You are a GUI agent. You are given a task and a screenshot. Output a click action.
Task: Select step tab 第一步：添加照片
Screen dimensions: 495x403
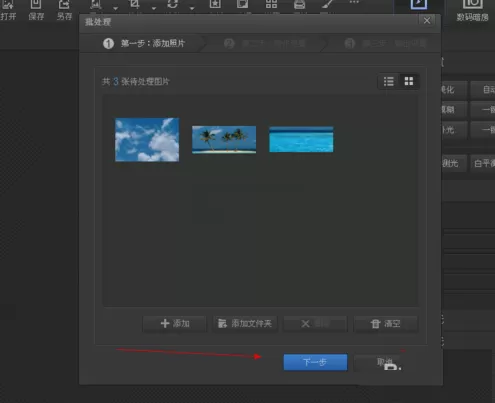coord(144,43)
